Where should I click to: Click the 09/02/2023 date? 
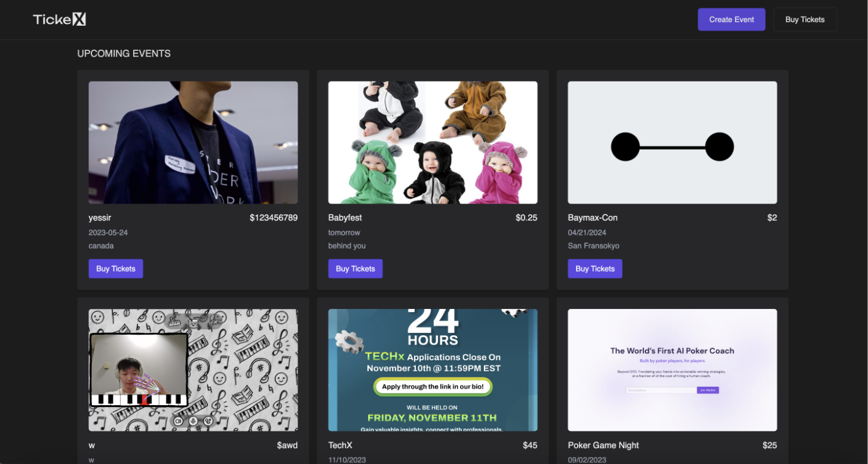[x=588, y=460]
